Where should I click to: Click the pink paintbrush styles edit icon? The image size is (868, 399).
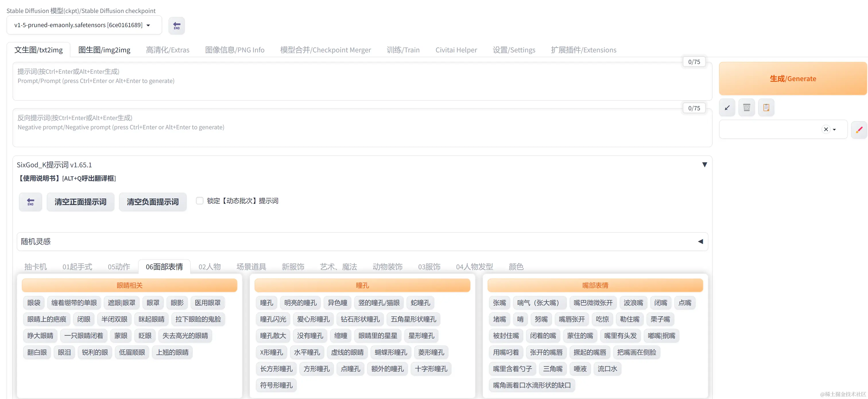pyautogui.click(x=859, y=130)
